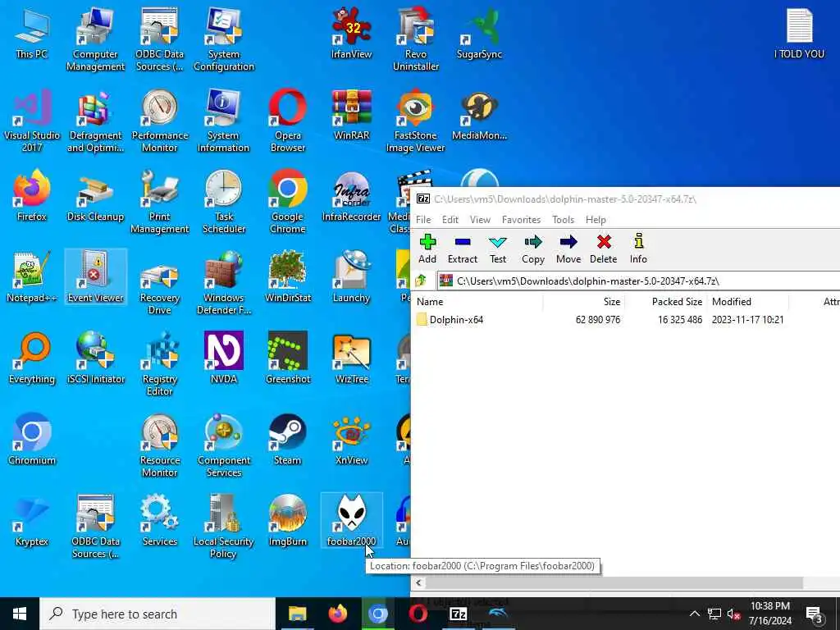This screenshot has height=630, width=840.
Task: Select the WinDirStat desktop icon
Action: (x=288, y=277)
